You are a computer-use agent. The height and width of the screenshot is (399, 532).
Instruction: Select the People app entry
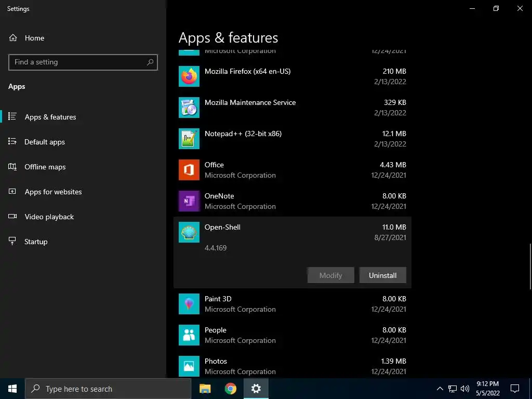point(292,335)
